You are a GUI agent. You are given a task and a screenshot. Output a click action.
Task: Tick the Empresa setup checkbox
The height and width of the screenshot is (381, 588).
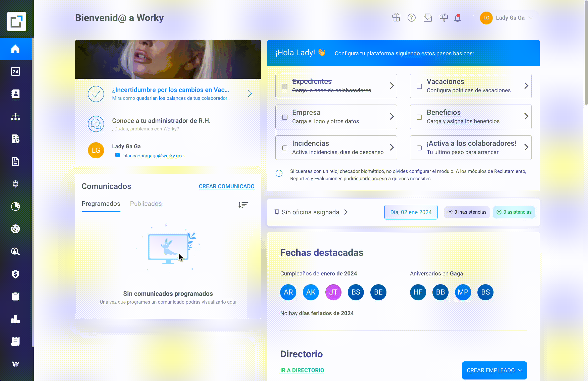point(285,117)
